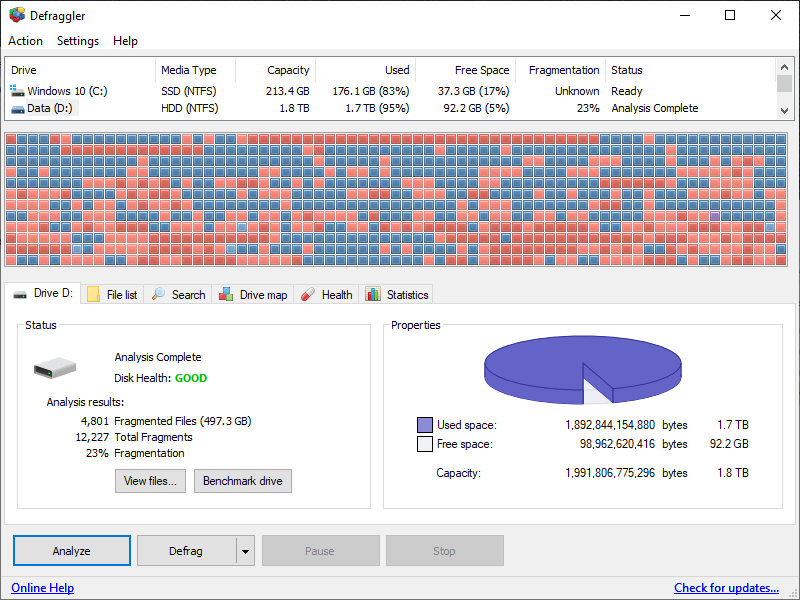Image resolution: width=800 pixels, height=600 pixels.
Task: Expand the Defrag button dropdown arrow
Action: (x=243, y=550)
